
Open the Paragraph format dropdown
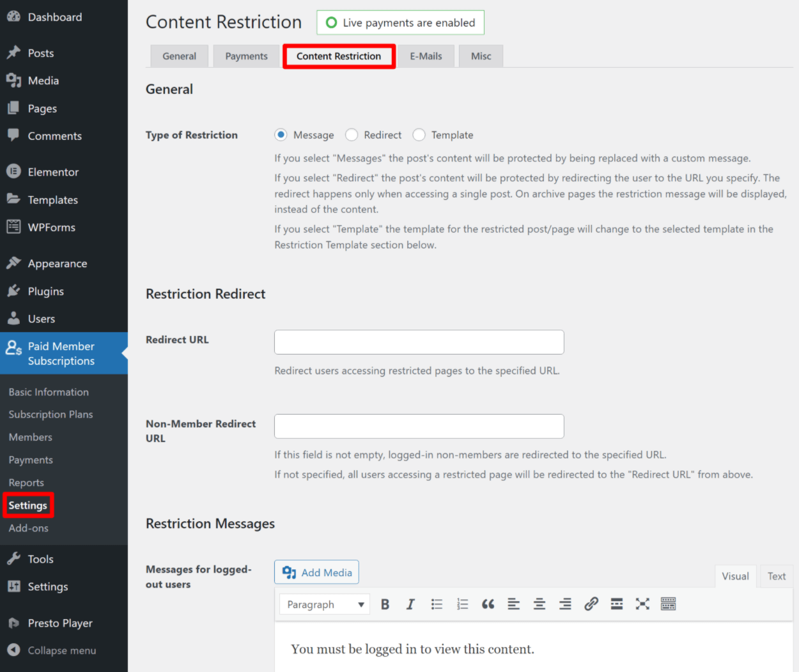click(325, 604)
